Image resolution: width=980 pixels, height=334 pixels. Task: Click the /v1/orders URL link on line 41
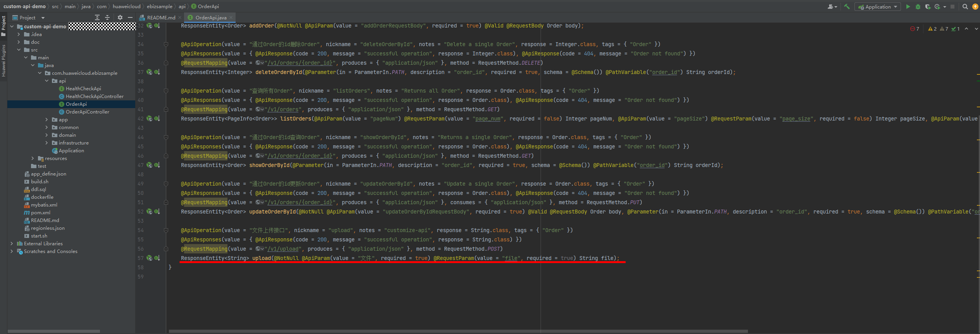tap(283, 109)
